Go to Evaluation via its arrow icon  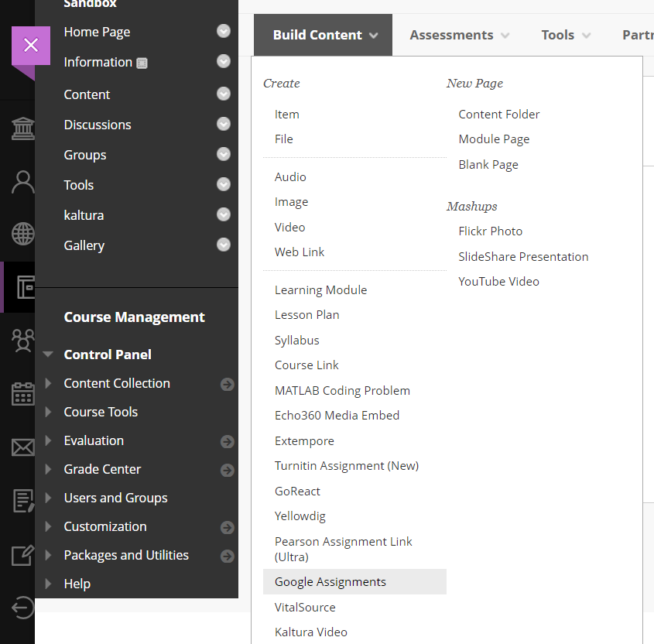pos(228,441)
